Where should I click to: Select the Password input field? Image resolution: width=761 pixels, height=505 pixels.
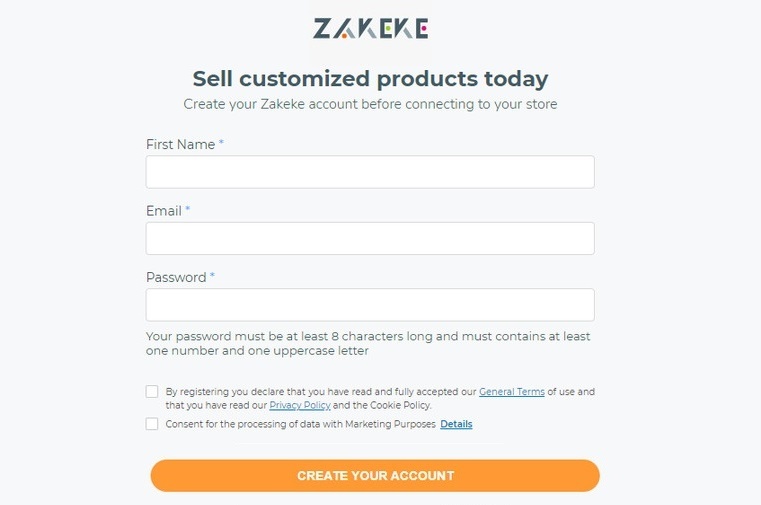pos(370,305)
